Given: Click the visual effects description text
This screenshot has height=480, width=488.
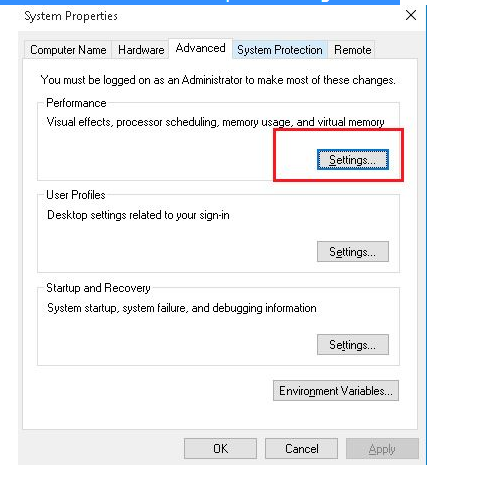Looking at the screenshot, I should [x=215, y=122].
